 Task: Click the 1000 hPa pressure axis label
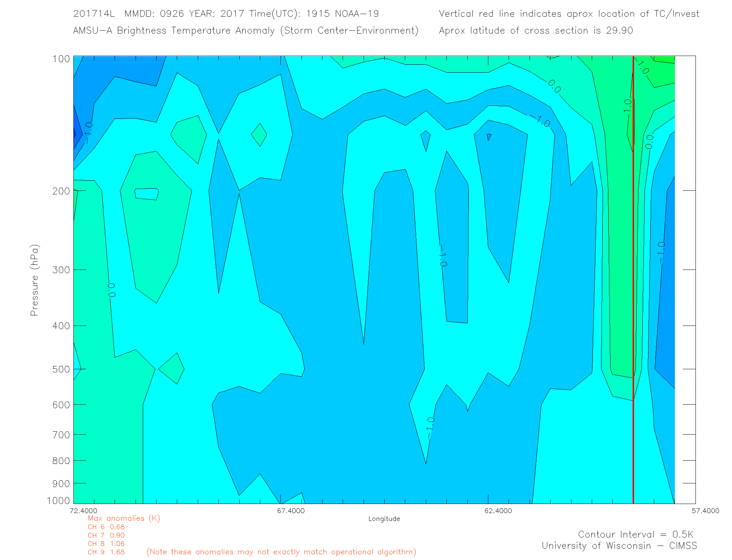[x=58, y=500]
